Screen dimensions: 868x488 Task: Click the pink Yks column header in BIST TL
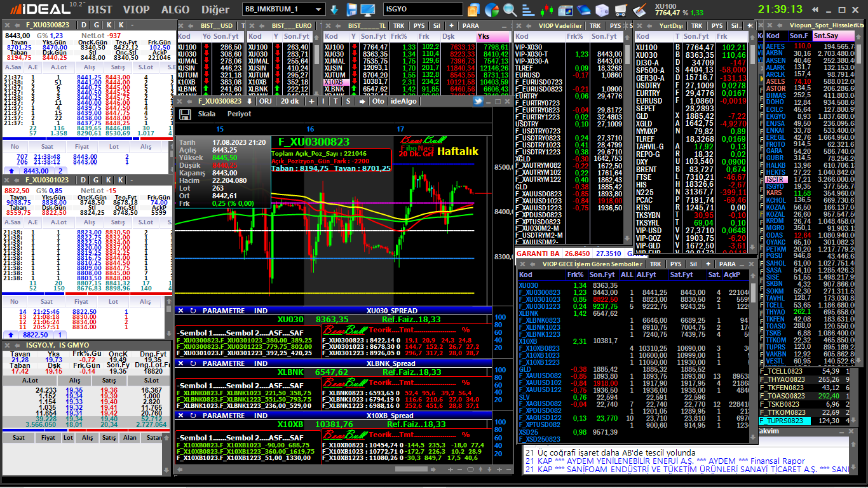[x=493, y=37]
